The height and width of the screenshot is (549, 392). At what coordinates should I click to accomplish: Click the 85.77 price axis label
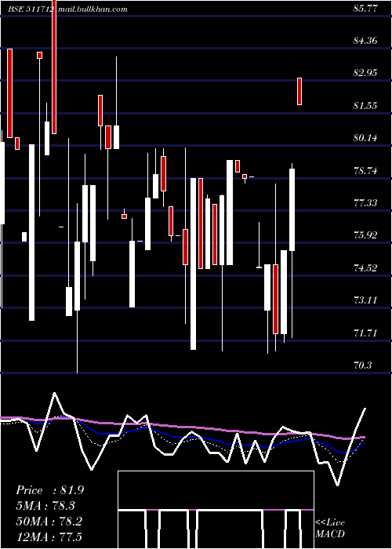365,9
